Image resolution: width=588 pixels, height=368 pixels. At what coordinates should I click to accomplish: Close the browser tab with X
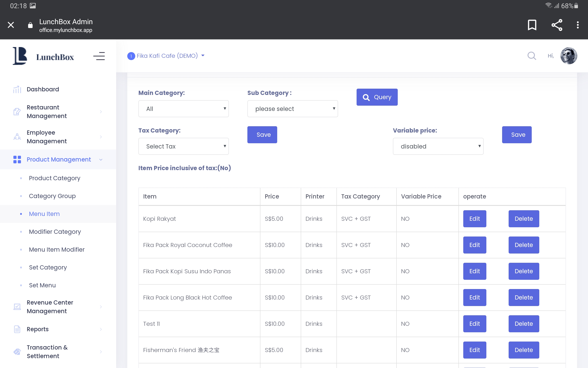11,25
